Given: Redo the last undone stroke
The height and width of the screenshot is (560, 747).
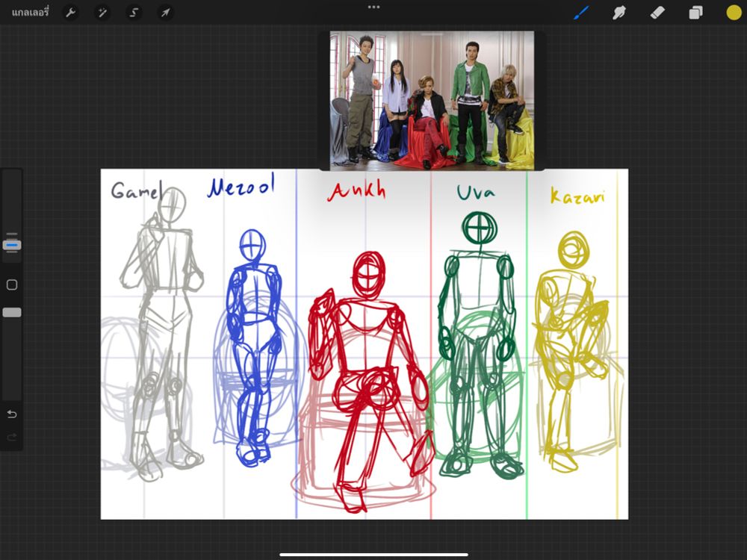Looking at the screenshot, I should coord(12,437).
